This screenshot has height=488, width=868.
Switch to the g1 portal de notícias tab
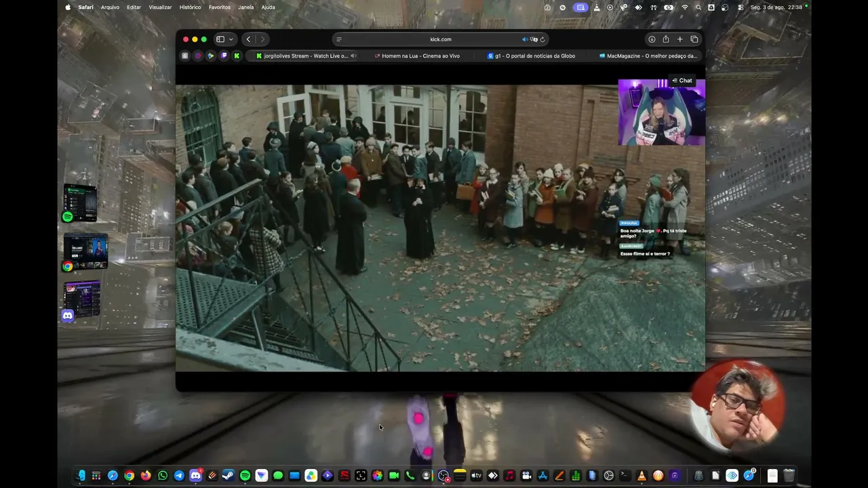point(531,56)
